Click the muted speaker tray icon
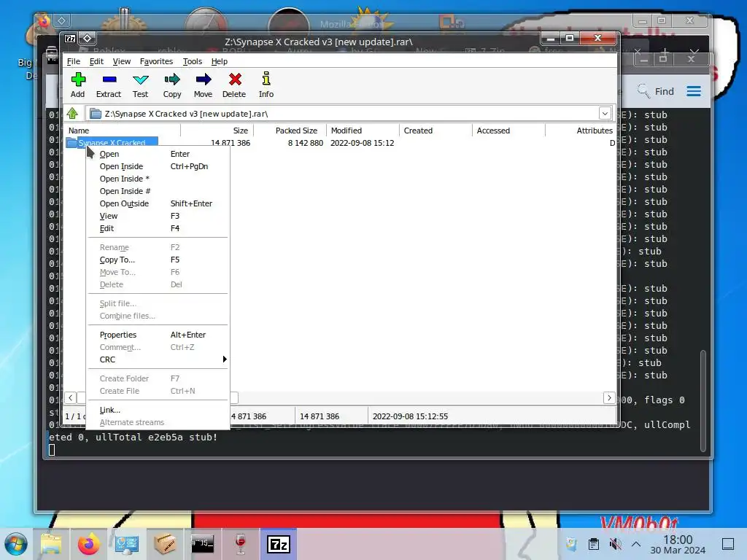The height and width of the screenshot is (560, 747). click(616, 544)
